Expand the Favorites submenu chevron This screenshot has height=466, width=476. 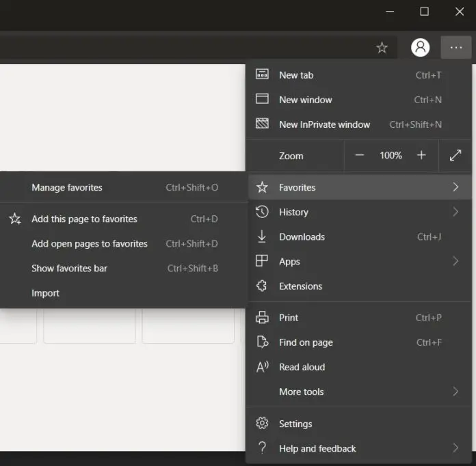pos(455,187)
